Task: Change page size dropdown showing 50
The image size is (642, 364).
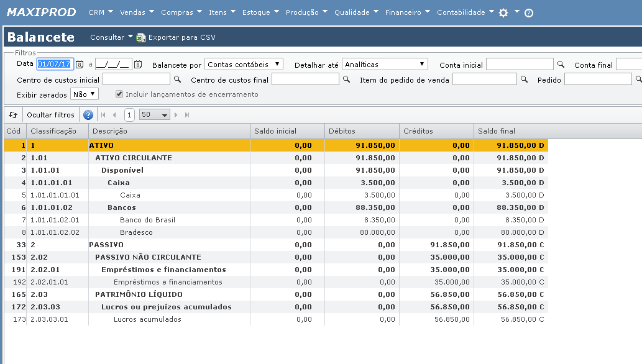Action: tap(155, 115)
